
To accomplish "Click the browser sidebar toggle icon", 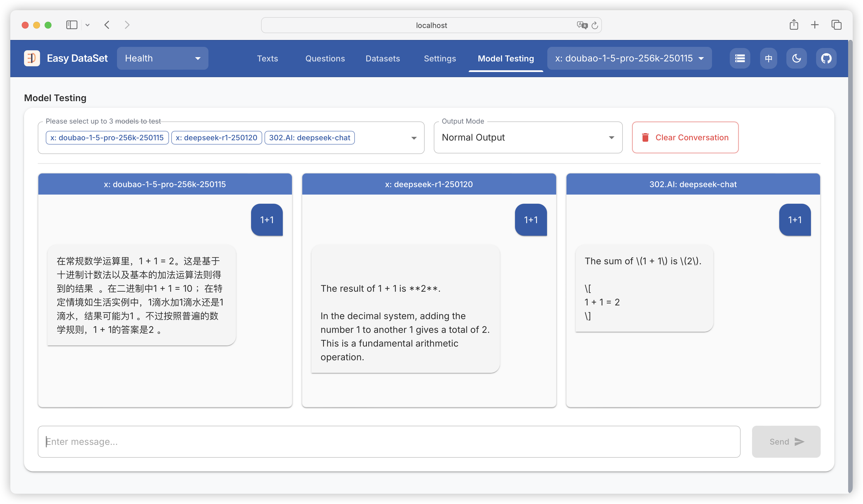I will click(71, 25).
